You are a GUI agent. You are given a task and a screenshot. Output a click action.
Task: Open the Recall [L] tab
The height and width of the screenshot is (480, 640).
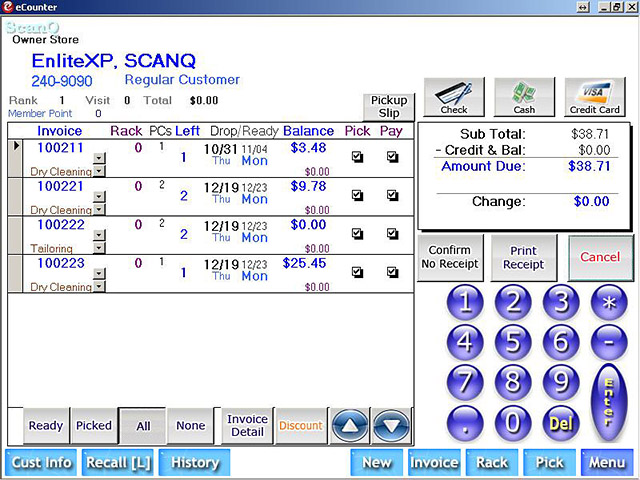click(x=118, y=462)
